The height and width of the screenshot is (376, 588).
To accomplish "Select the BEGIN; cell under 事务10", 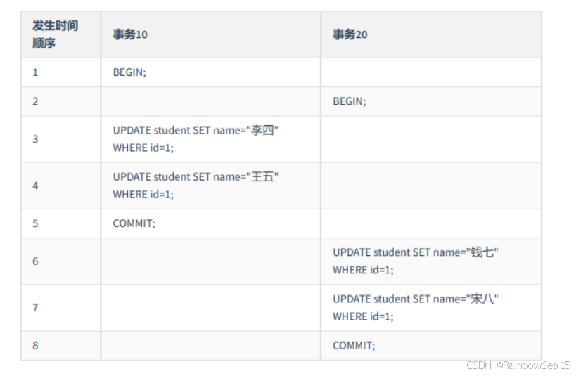I will click(129, 72).
